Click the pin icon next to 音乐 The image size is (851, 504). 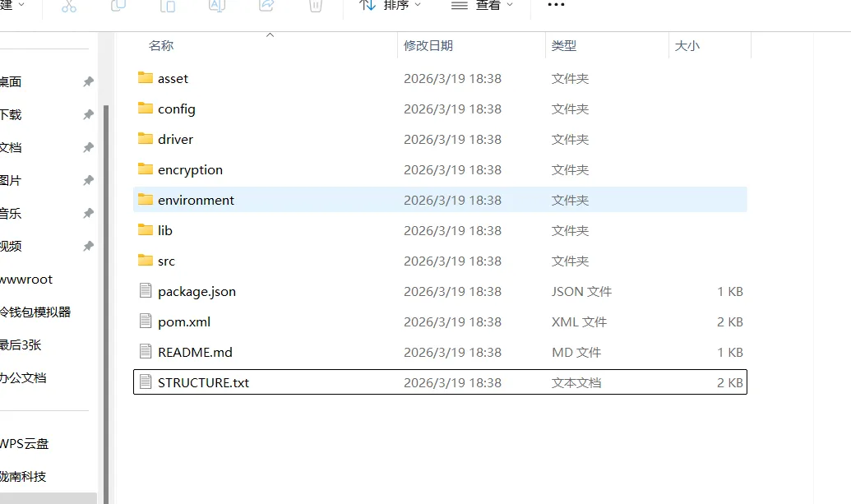click(89, 213)
